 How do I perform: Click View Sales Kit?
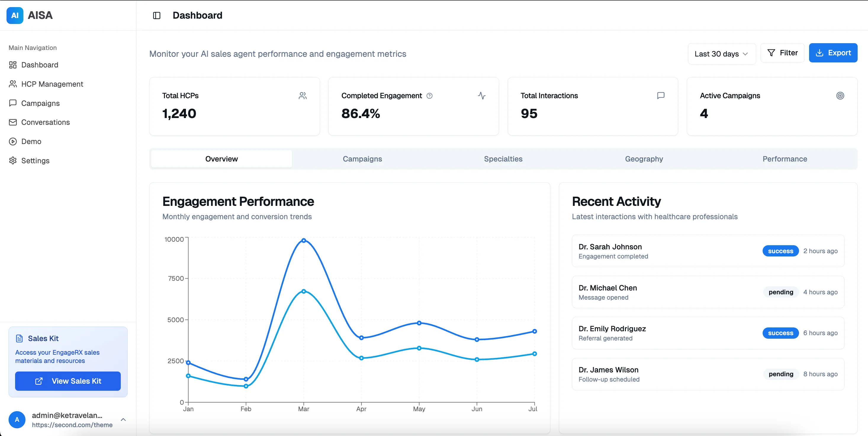click(68, 381)
